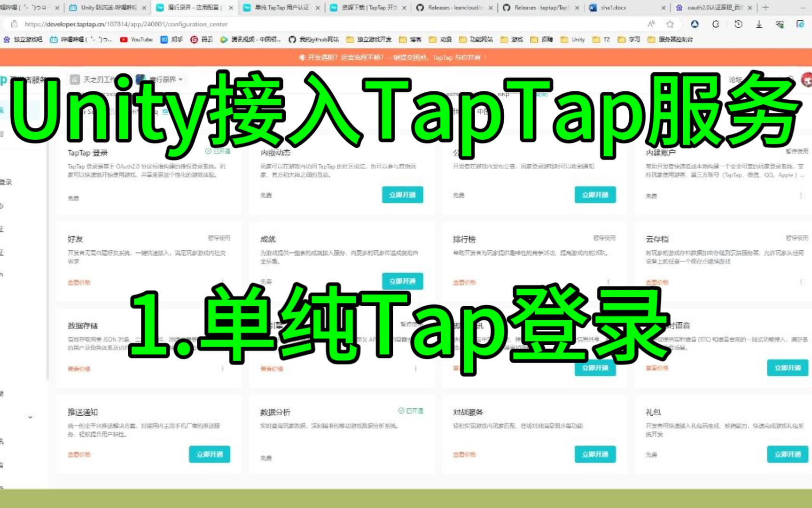The width and height of the screenshot is (812, 508).
Task: Click the round blue extension icon in toolbar
Action: tap(695, 24)
